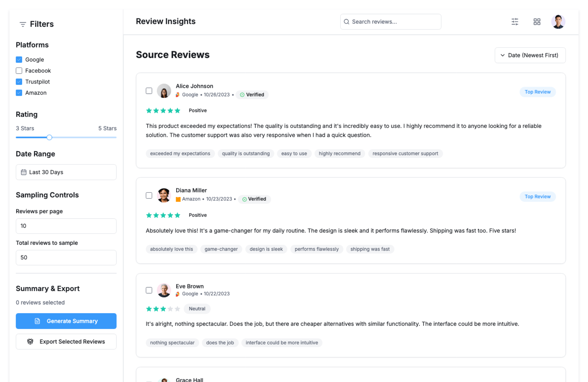Click the Rating slider handle
This screenshot has height=382, width=588.
click(x=49, y=137)
